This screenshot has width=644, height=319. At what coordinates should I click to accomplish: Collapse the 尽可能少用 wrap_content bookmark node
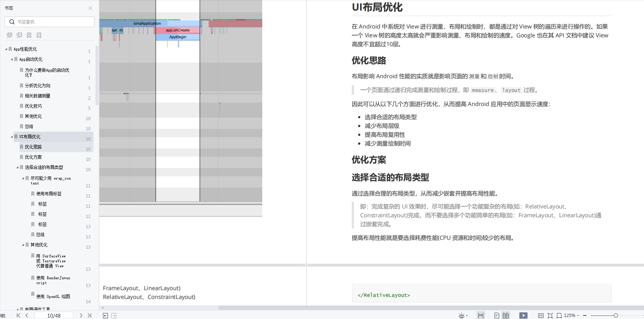pos(23,178)
